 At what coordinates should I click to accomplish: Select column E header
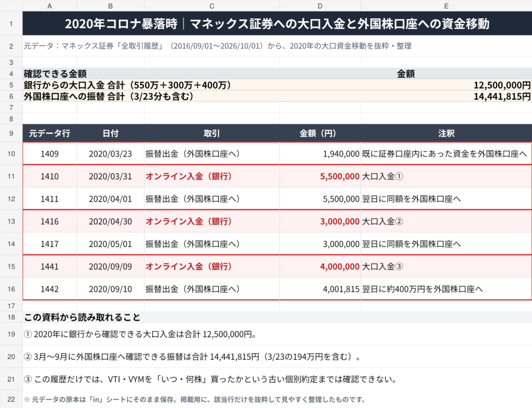tap(446, 6)
